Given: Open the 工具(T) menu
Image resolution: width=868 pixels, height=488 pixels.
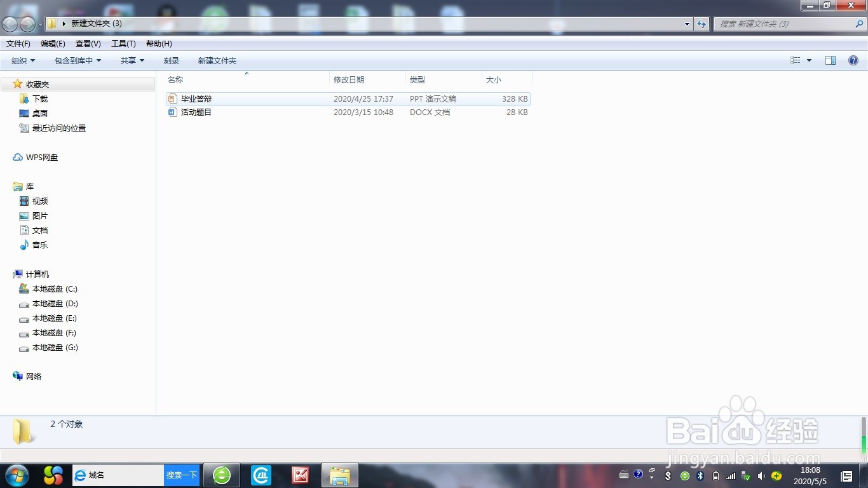Looking at the screenshot, I should pos(123,44).
